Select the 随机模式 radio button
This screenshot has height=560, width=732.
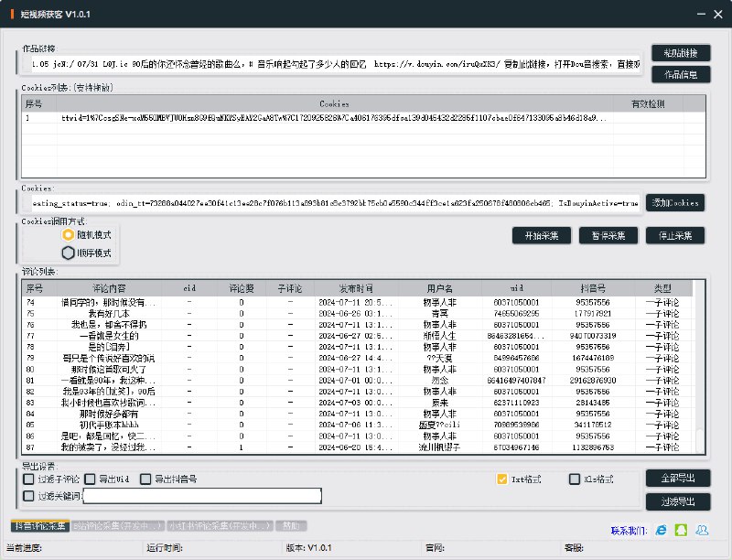pos(68,235)
